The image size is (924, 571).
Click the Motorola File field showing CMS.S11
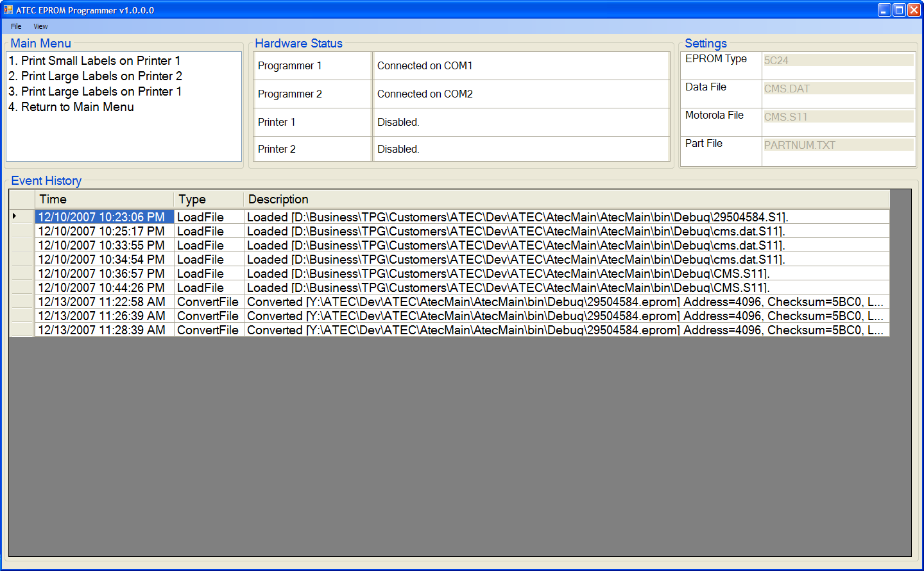[x=838, y=117]
